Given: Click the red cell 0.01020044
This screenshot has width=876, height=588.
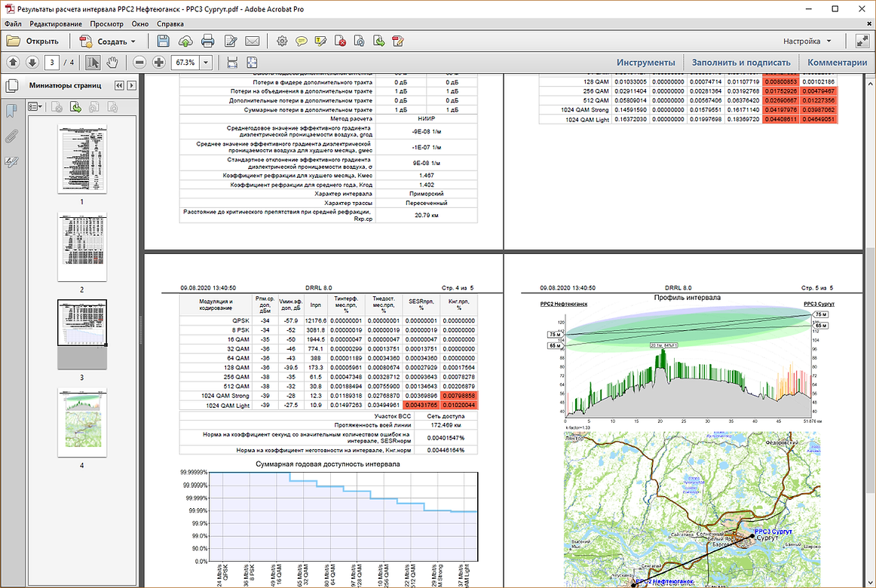Looking at the screenshot, I should tap(458, 406).
